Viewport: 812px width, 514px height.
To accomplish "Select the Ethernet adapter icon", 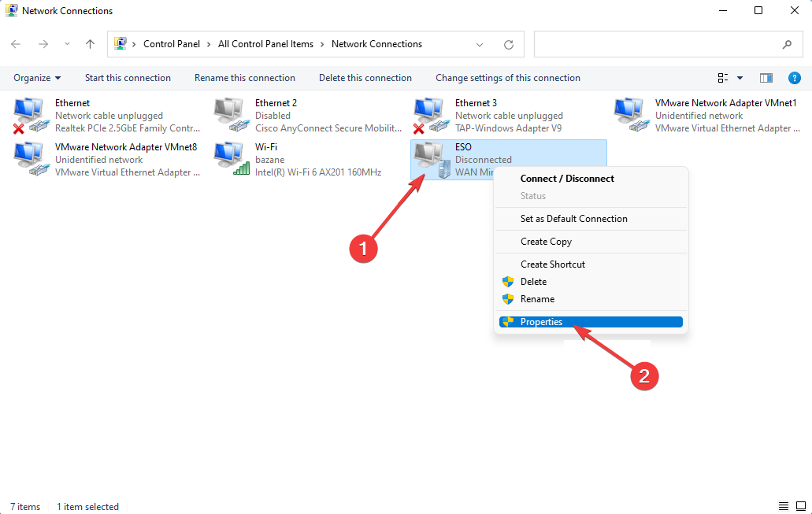I will [31, 115].
